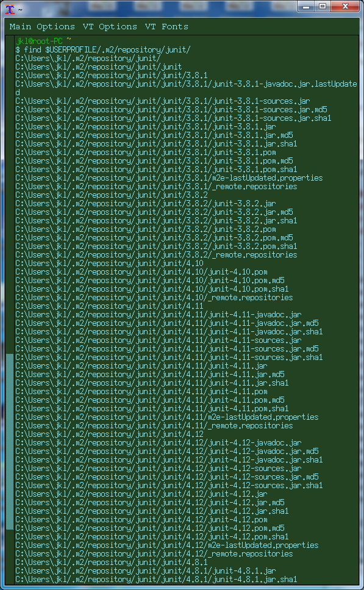Click the 3.8.1/m2e-lastUpdated.properties line
364x590 pixels.
(x=169, y=178)
